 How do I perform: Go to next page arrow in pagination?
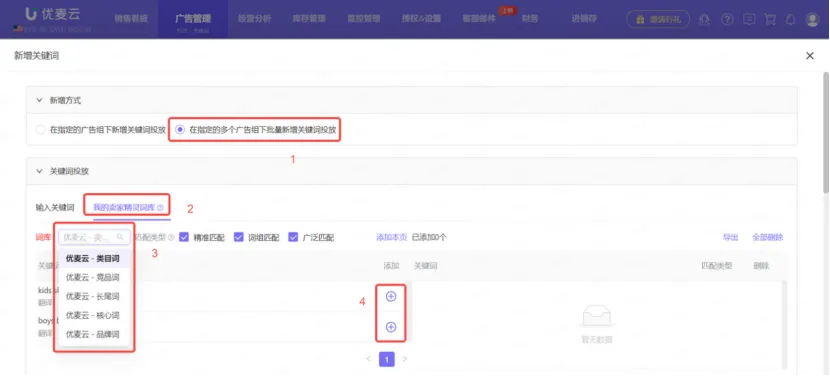click(x=405, y=359)
